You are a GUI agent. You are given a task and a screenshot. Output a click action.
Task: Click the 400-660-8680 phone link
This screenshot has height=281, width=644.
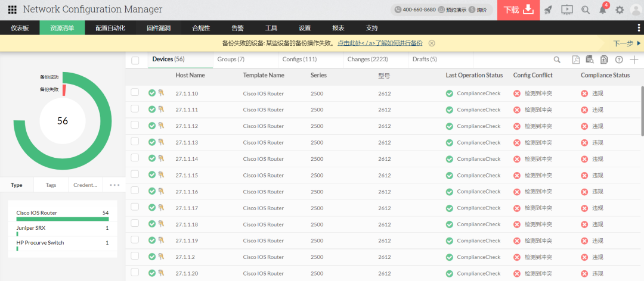tap(415, 10)
